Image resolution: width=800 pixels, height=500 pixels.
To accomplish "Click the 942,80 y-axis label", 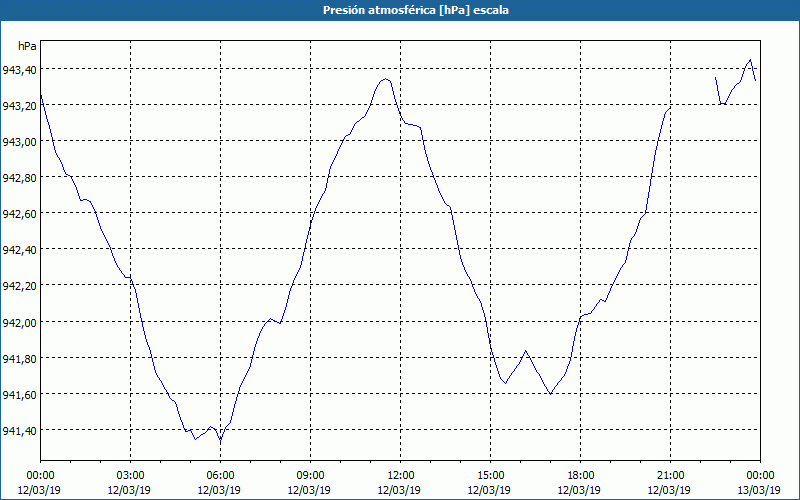I will (19, 178).
